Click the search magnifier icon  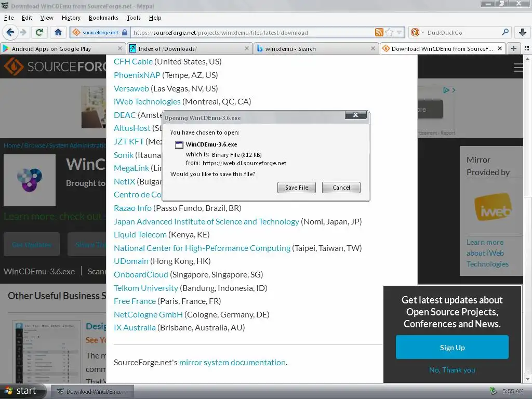tap(505, 32)
